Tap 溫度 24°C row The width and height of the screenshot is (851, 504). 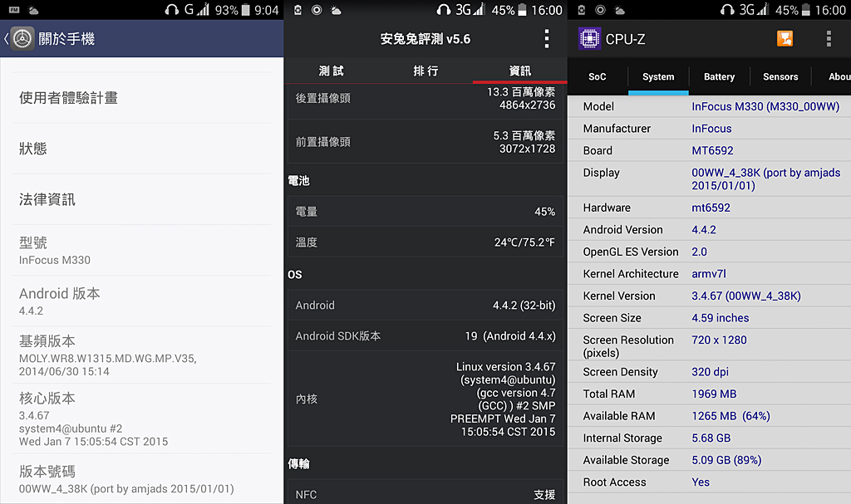(425, 242)
